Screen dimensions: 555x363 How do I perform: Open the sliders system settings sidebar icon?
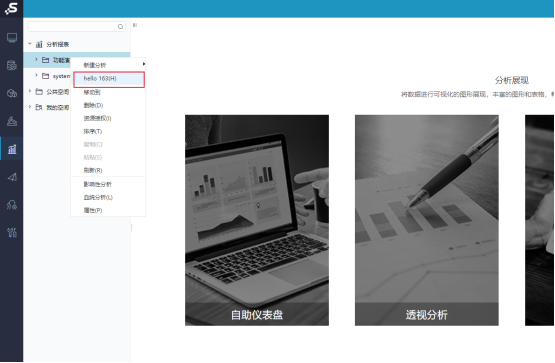coord(12,232)
